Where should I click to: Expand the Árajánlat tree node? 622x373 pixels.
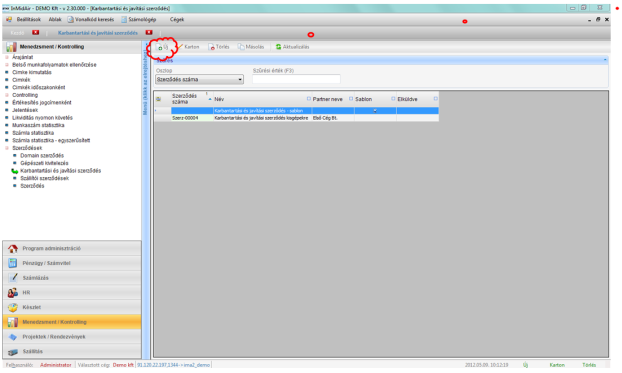pyautogui.click(x=7, y=57)
